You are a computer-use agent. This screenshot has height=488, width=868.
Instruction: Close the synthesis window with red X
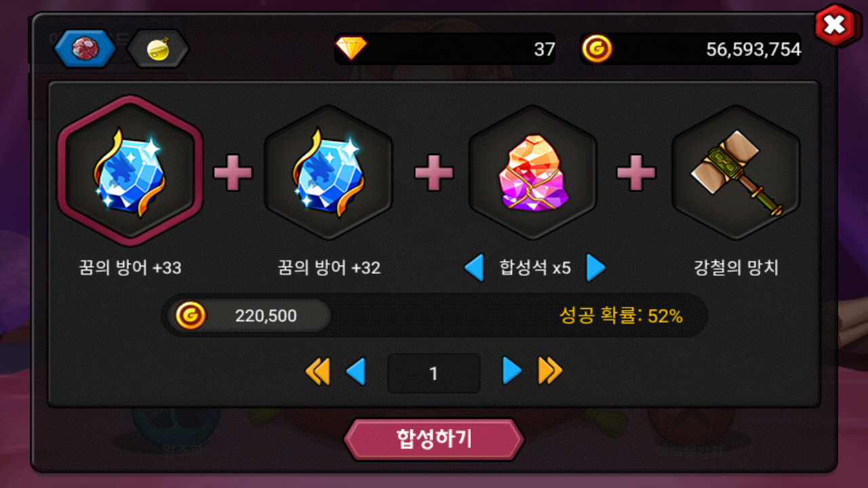pyautogui.click(x=835, y=25)
